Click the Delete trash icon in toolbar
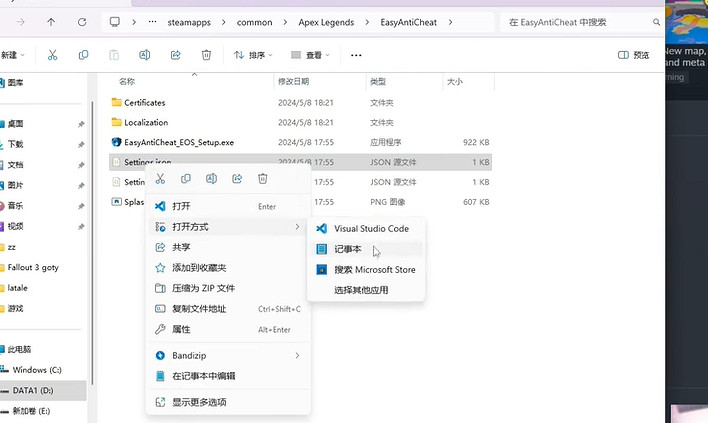 206,55
